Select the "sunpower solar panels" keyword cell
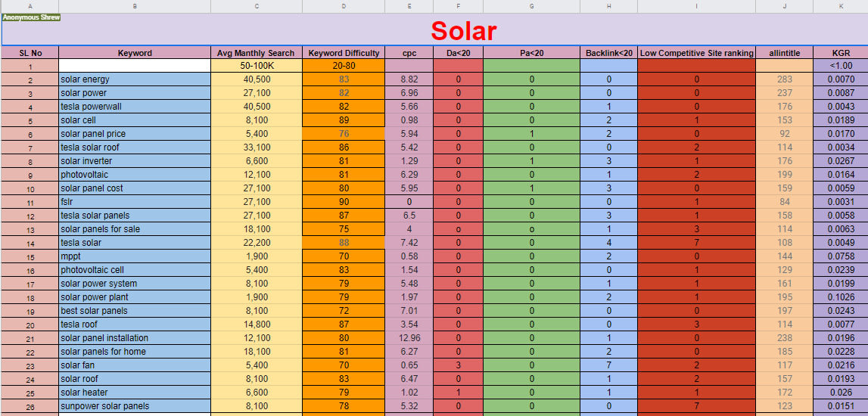Screen dimensions: 868x416 (x=135, y=406)
